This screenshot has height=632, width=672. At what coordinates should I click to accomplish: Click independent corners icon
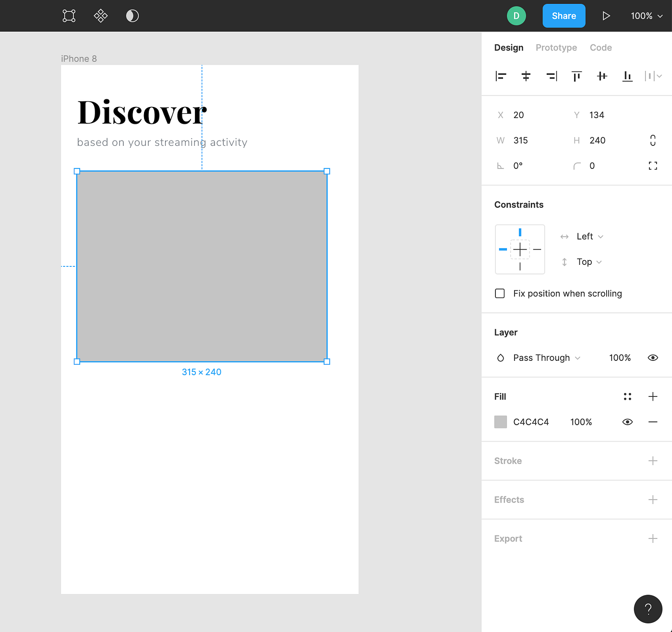click(x=653, y=166)
